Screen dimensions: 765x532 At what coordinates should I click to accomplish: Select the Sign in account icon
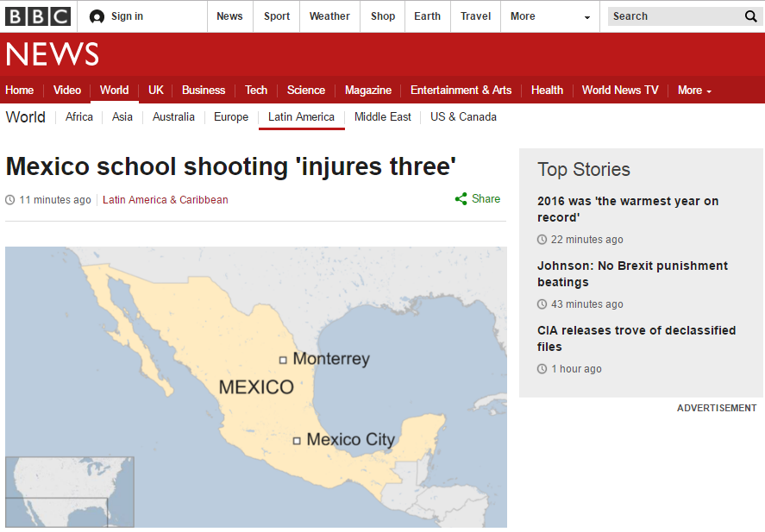point(96,16)
